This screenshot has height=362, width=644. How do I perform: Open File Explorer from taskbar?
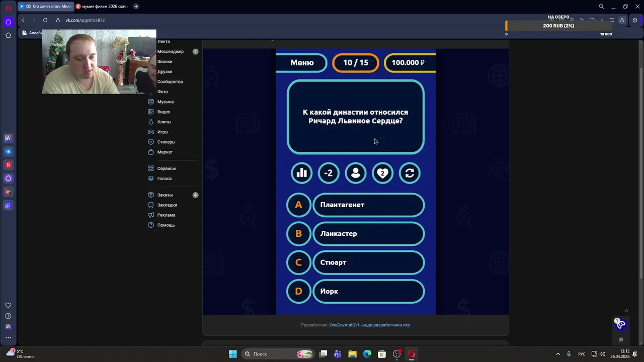(352, 354)
